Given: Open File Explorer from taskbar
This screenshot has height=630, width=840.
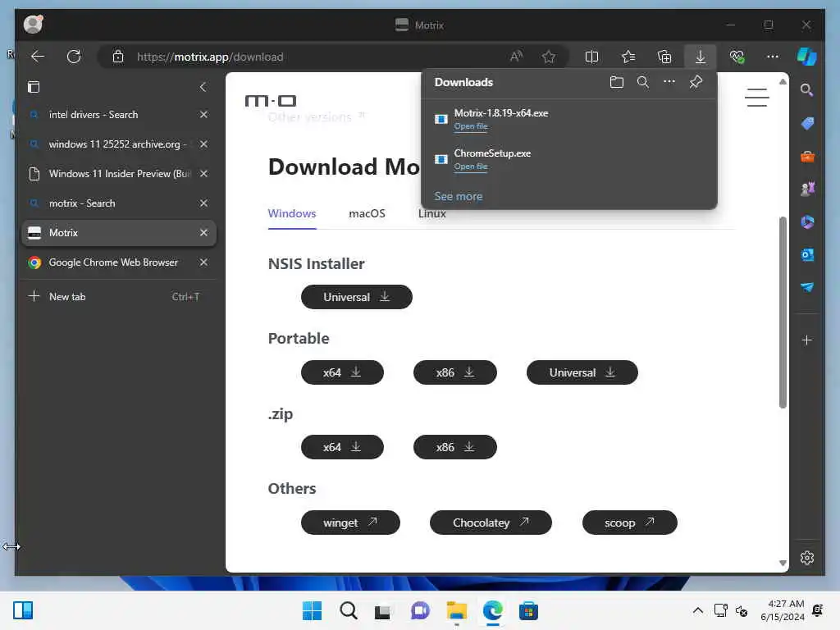Looking at the screenshot, I should (456, 610).
